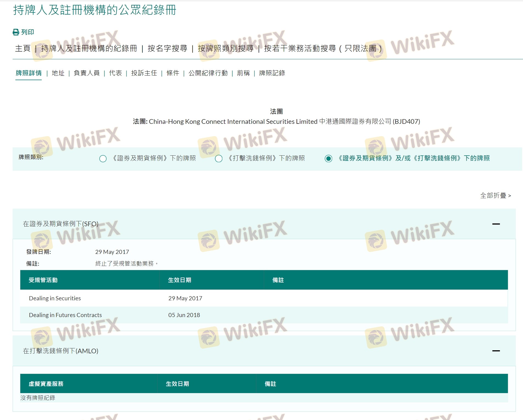Switch to the 負責人員 tab
The width and height of the screenshot is (523, 420).
coord(86,73)
